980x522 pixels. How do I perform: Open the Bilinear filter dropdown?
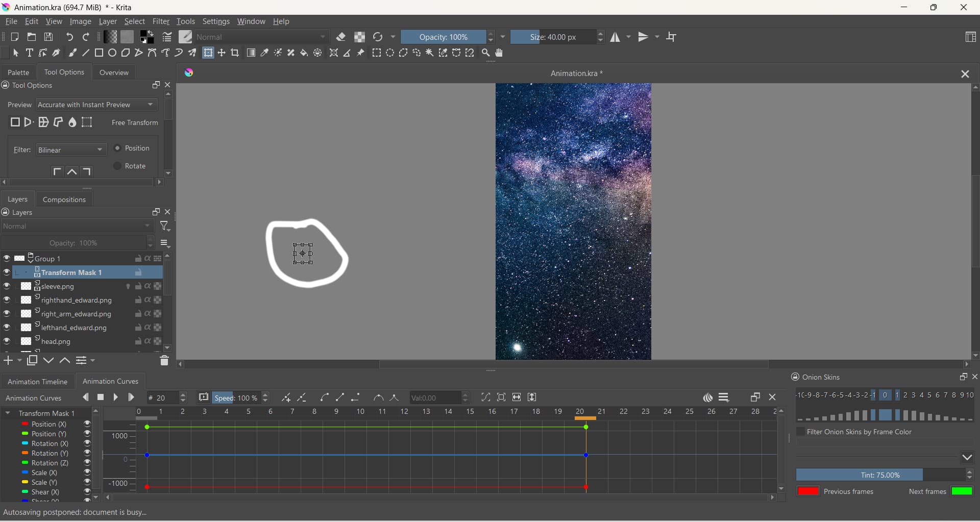pyautogui.click(x=71, y=150)
